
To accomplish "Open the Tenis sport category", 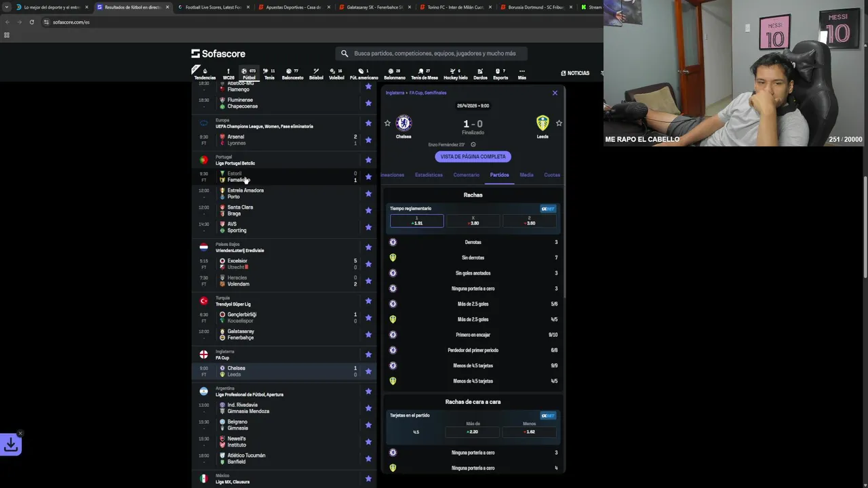I will point(269,73).
